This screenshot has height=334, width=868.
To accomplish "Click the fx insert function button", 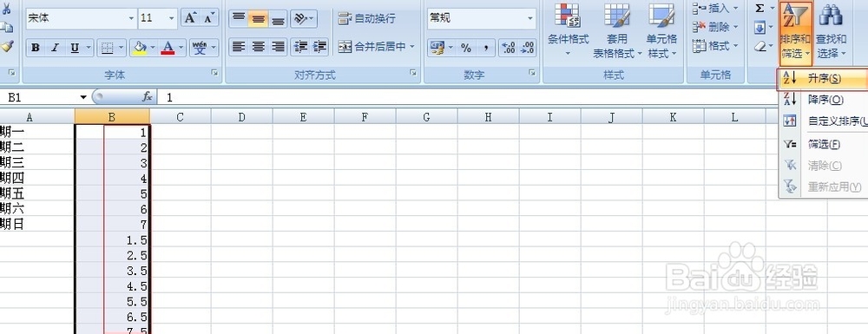I will (147, 97).
